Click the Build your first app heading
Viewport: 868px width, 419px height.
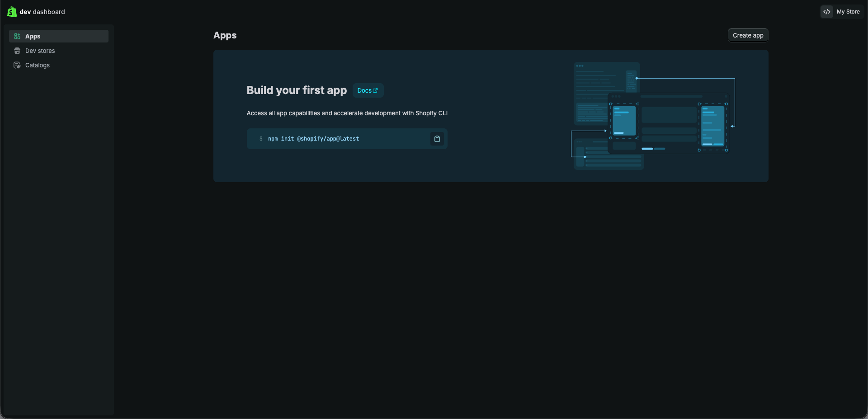pyautogui.click(x=296, y=90)
